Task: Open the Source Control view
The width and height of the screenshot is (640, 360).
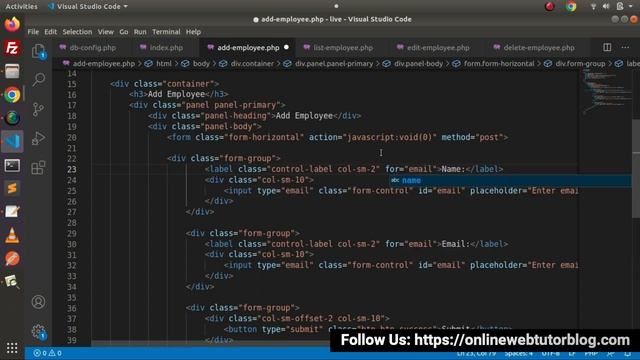Action: point(38,109)
